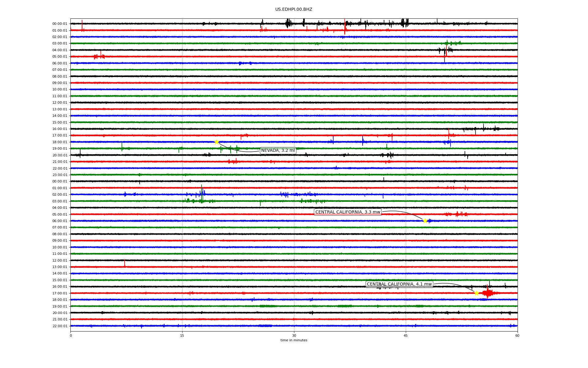Viewport: 588px width, 368px height.
Task: Click the 45 tick label on x-axis
Action: point(406,335)
